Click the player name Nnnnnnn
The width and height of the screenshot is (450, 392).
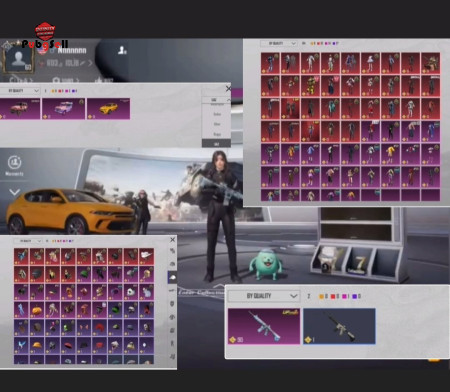pyautogui.click(x=72, y=51)
